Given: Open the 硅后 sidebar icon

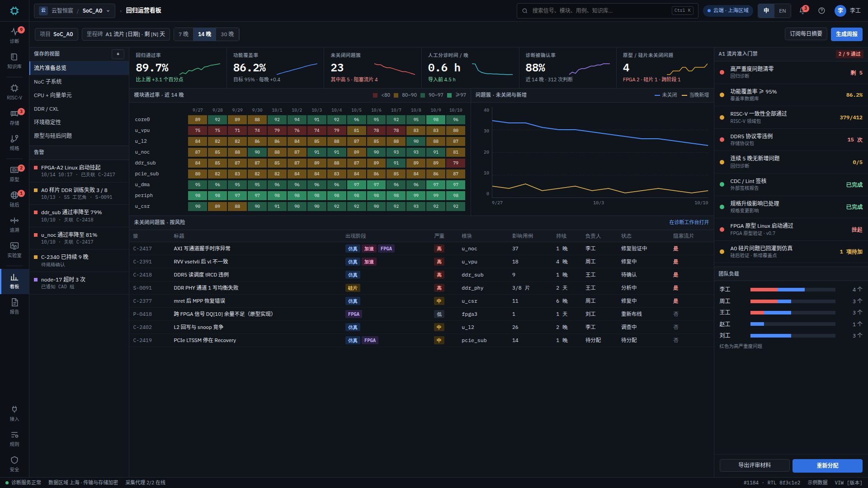Looking at the screenshot, I should tap(14, 199).
